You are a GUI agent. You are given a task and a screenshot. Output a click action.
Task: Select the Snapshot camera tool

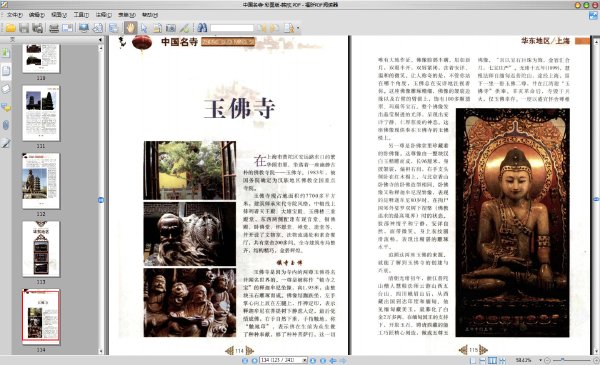171,28
